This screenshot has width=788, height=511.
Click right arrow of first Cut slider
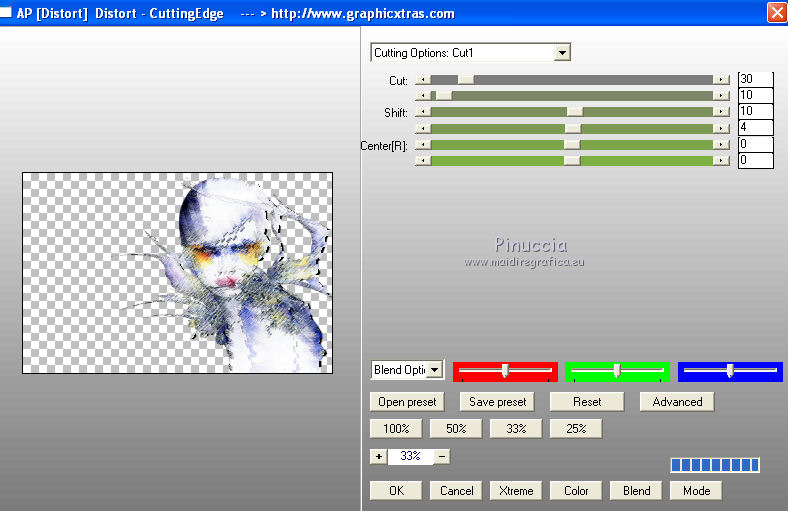click(721, 80)
